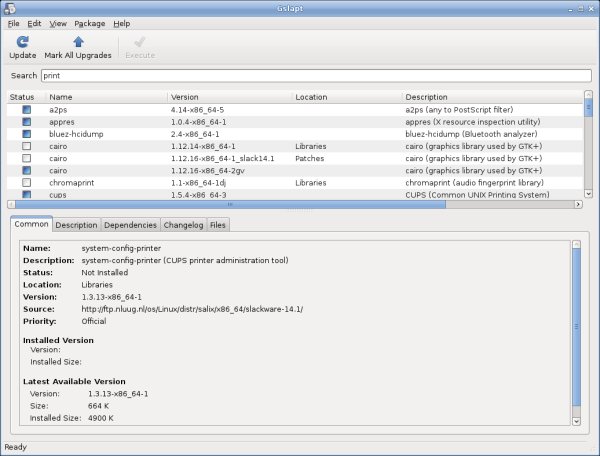Switch to the Common tab
Viewport: 600px width, 456px height.
[x=31, y=224]
